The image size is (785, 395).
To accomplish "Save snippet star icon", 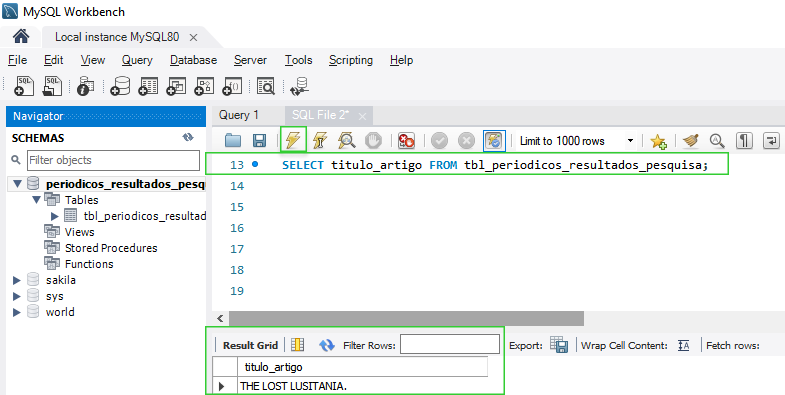I will coord(658,141).
